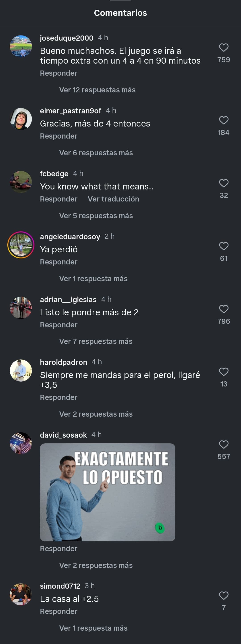Open elmer_pastran9of's profile picture
Viewport: 241px width, 644px height.
tap(21, 119)
